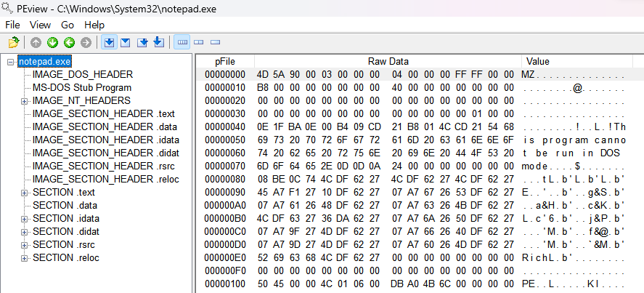Viewport: 644px width, 293px height.
Task: Click the Value column header
Action: pos(577,61)
